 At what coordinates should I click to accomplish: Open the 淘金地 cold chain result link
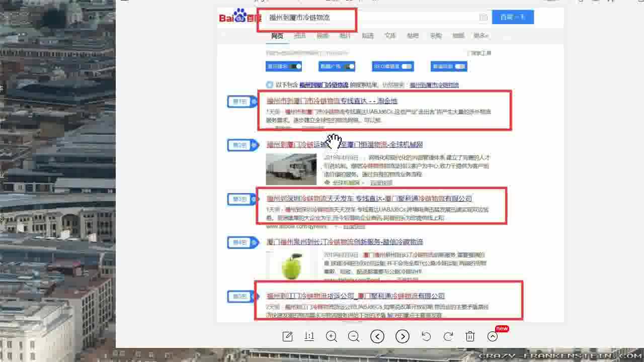[332, 101]
